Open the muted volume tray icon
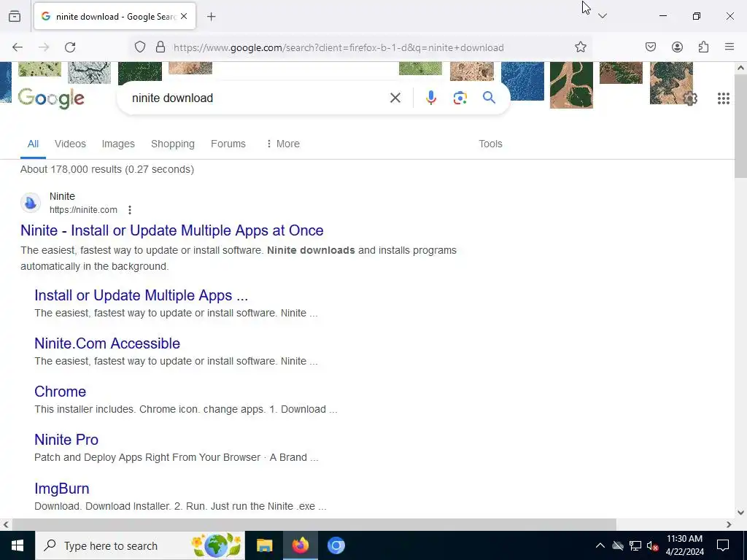The width and height of the screenshot is (747, 560). click(653, 545)
